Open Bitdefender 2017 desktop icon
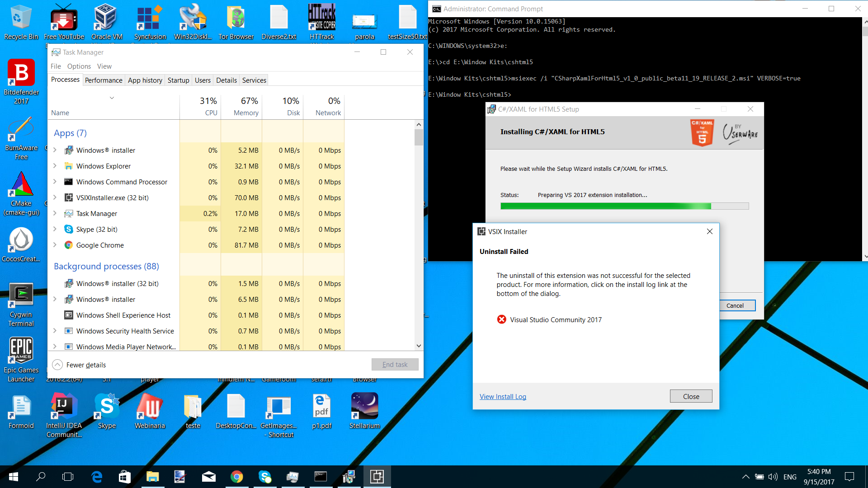This screenshot has width=868, height=488. tap(21, 82)
